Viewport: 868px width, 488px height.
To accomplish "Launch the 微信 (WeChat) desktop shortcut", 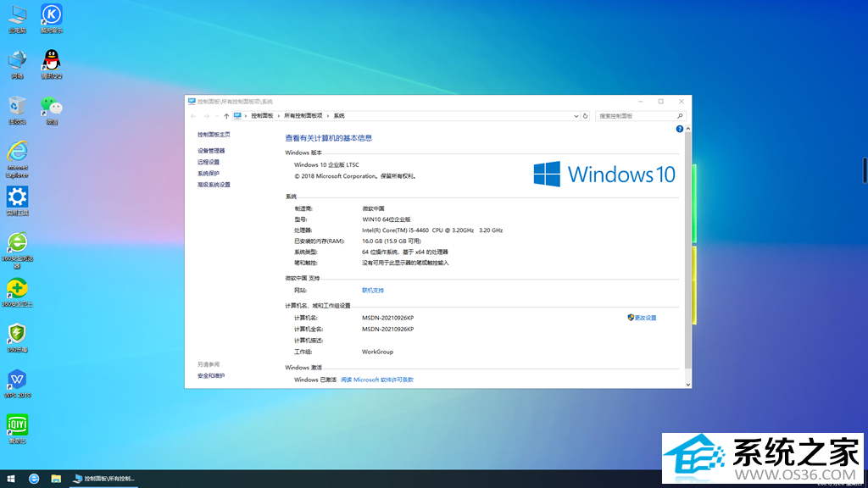I will (52, 110).
